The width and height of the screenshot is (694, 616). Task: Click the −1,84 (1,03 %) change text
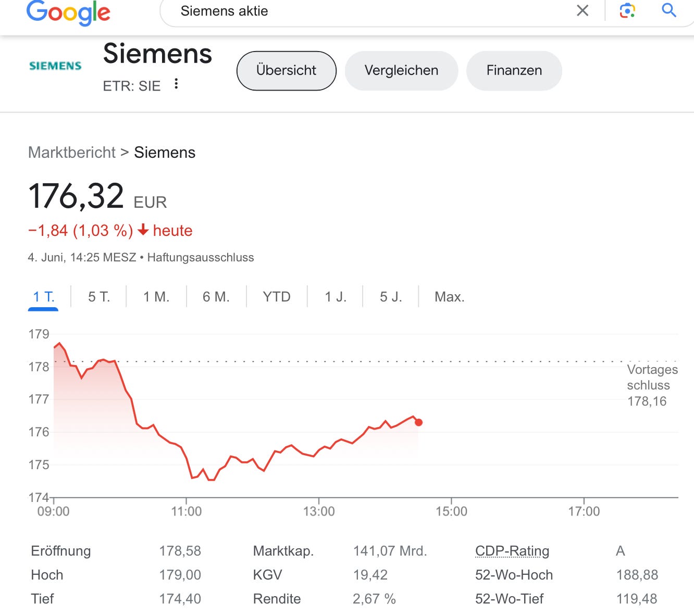81,231
